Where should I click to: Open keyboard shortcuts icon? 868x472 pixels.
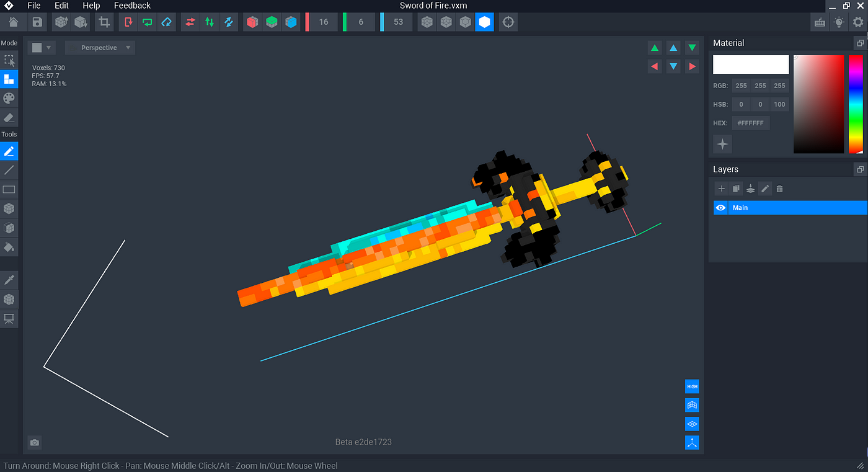[x=820, y=22]
